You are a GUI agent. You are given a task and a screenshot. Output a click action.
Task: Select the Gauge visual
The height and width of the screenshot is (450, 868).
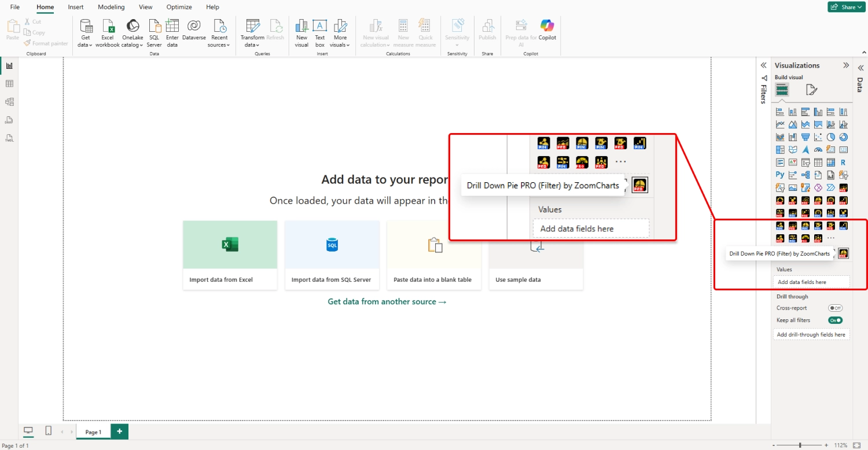coord(818,150)
